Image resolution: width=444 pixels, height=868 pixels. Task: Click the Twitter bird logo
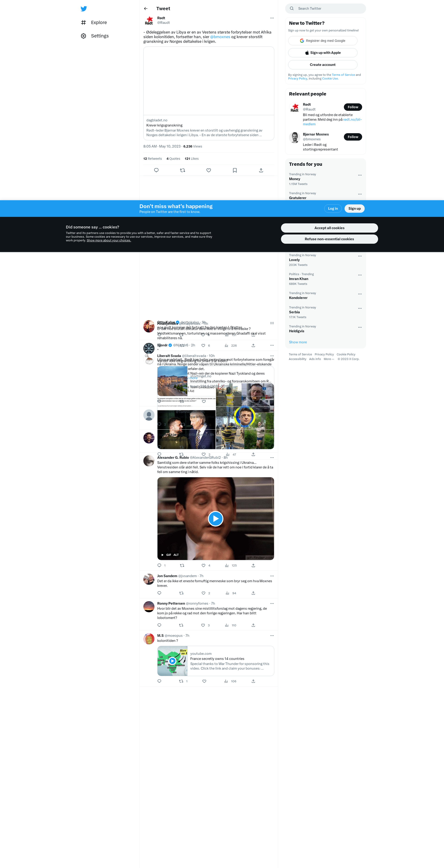pyautogui.click(x=83, y=9)
